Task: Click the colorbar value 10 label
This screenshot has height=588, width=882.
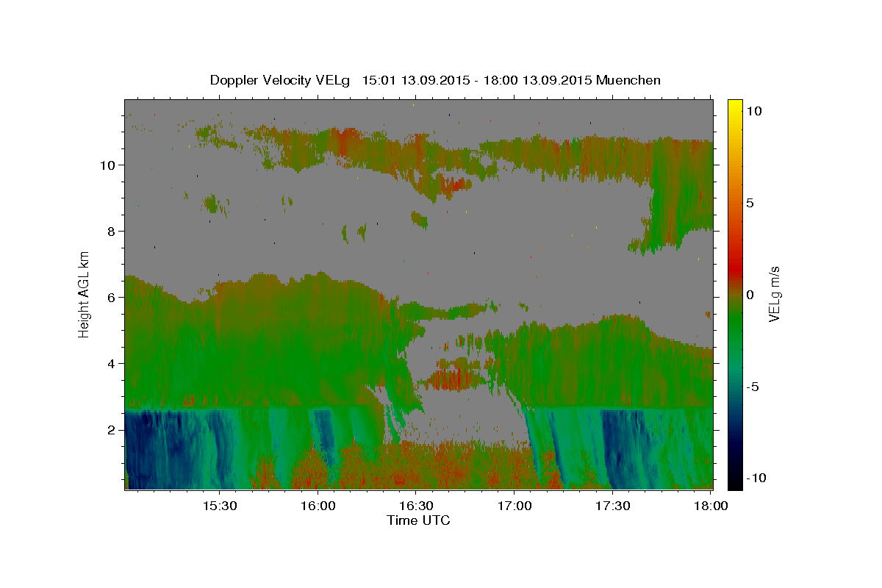Action: pos(753,110)
